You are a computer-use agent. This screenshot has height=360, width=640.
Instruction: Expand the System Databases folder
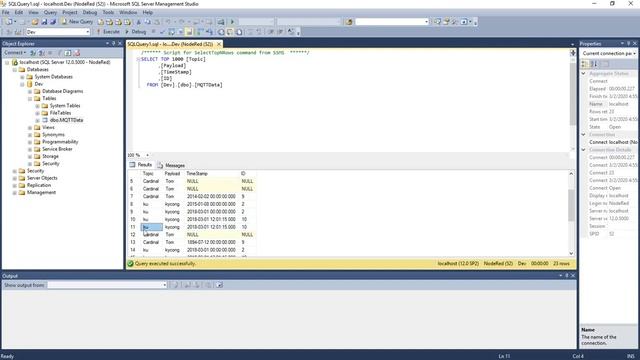[x=22, y=77]
